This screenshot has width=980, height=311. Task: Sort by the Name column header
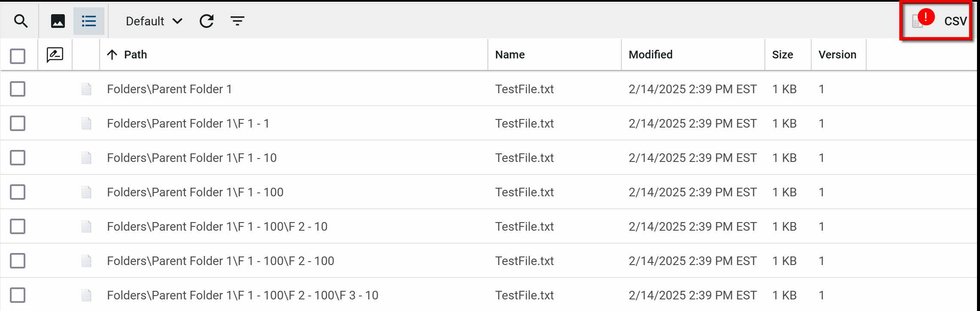pos(510,55)
